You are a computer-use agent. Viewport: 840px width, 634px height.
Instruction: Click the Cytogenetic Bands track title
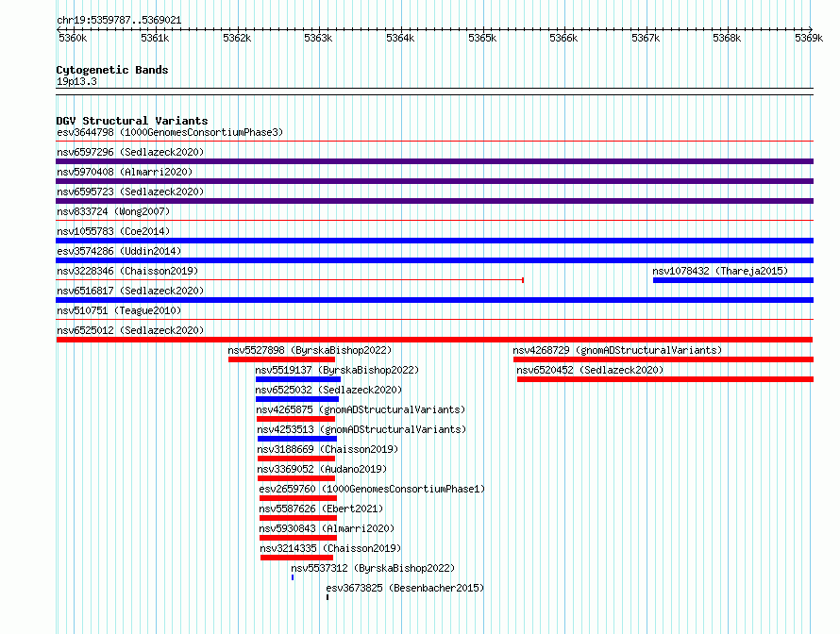pyautogui.click(x=112, y=70)
